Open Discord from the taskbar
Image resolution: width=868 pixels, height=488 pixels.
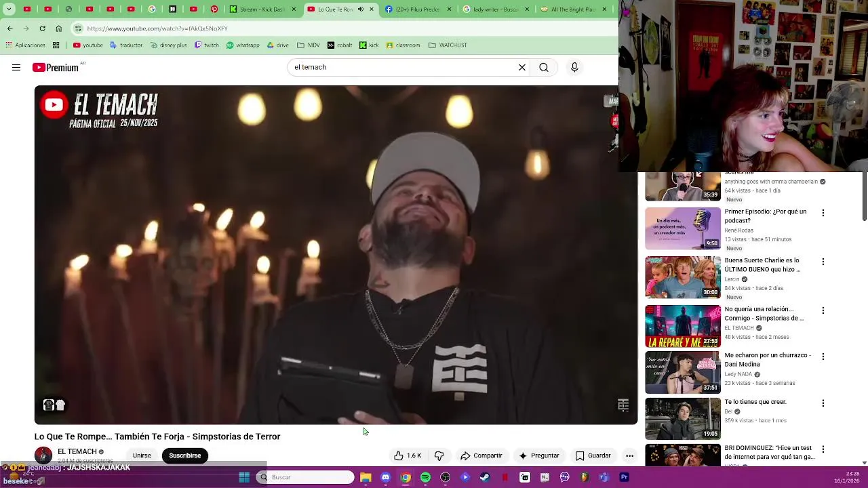click(x=385, y=477)
